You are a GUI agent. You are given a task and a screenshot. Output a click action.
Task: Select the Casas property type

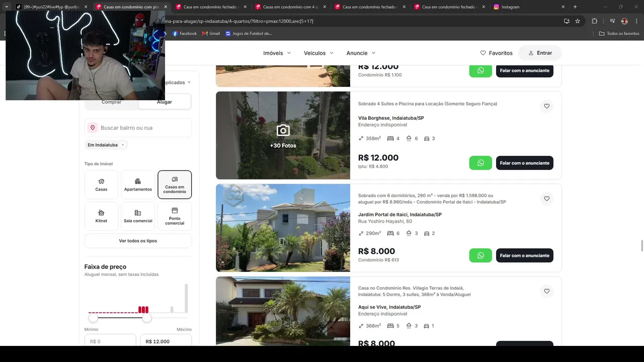[101, 185]
